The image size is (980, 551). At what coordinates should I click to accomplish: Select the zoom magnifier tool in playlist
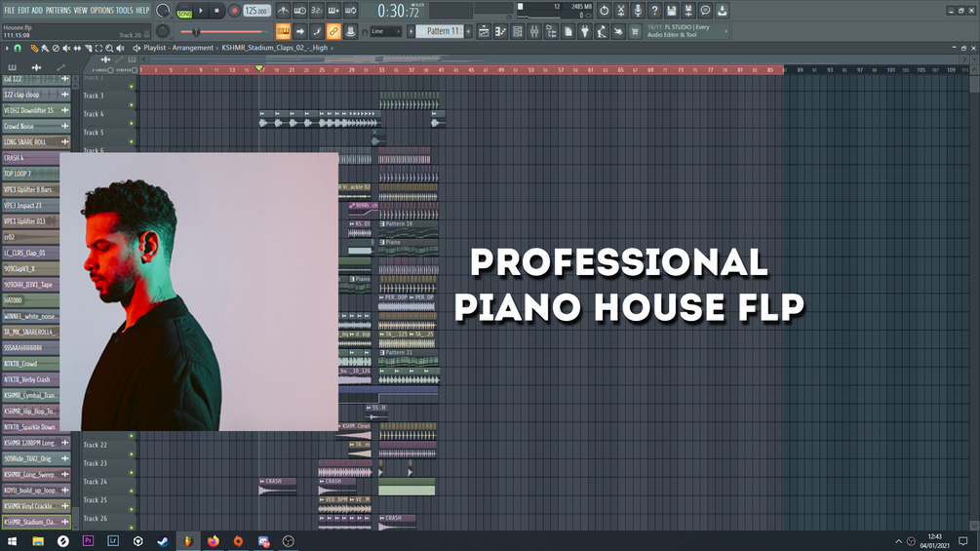(109, 48)
